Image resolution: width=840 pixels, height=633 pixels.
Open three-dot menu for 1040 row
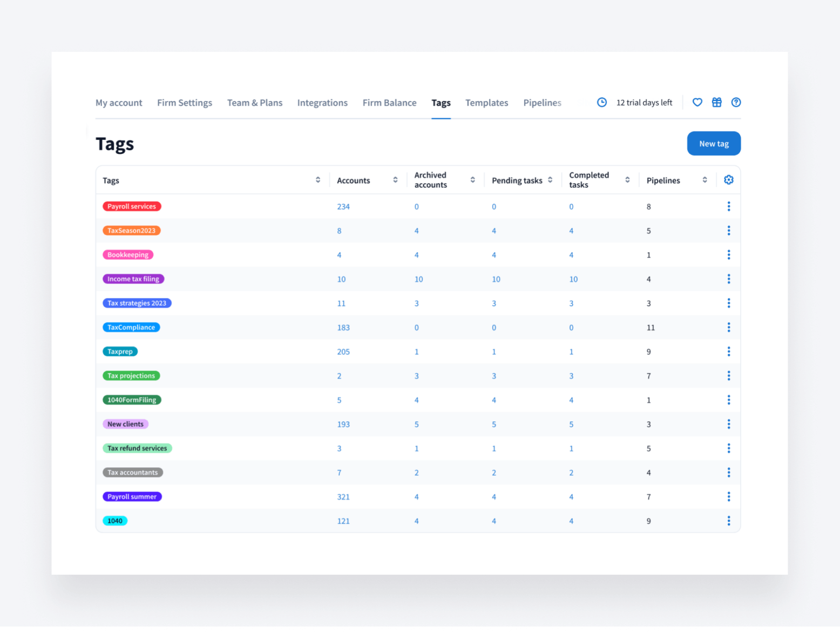point(728,521)
